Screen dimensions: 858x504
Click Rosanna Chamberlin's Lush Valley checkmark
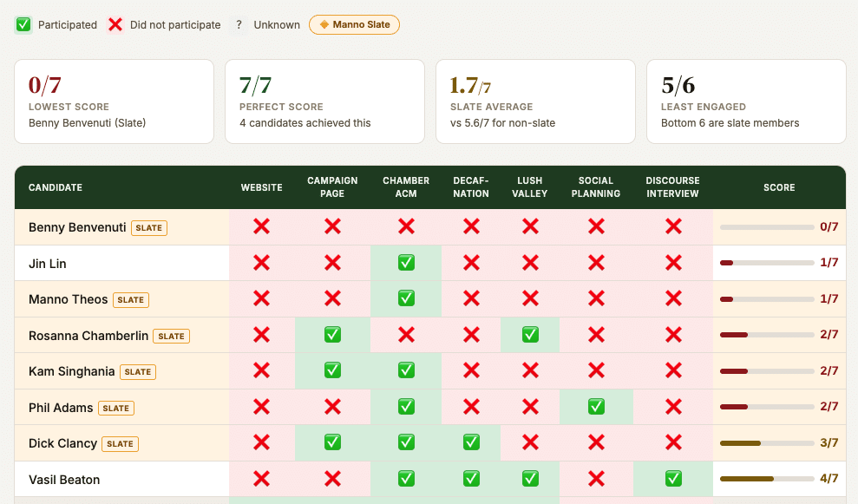pos(530,335)
